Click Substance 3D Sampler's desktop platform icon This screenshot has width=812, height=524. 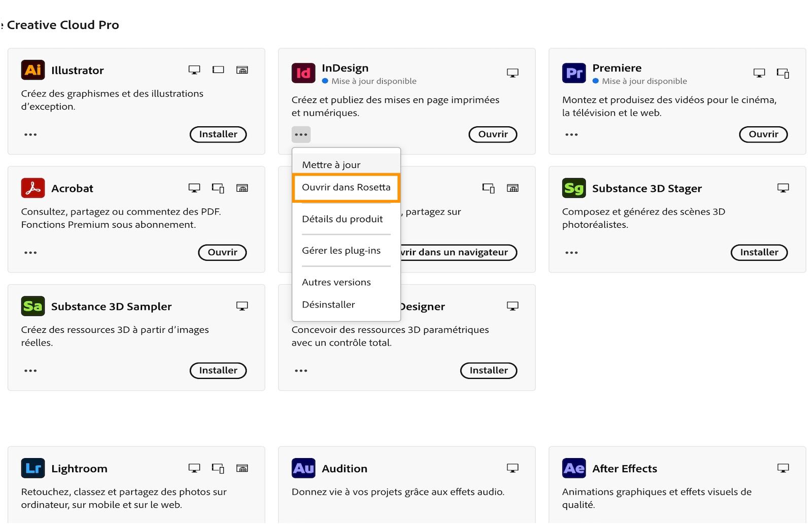point(242,306)
